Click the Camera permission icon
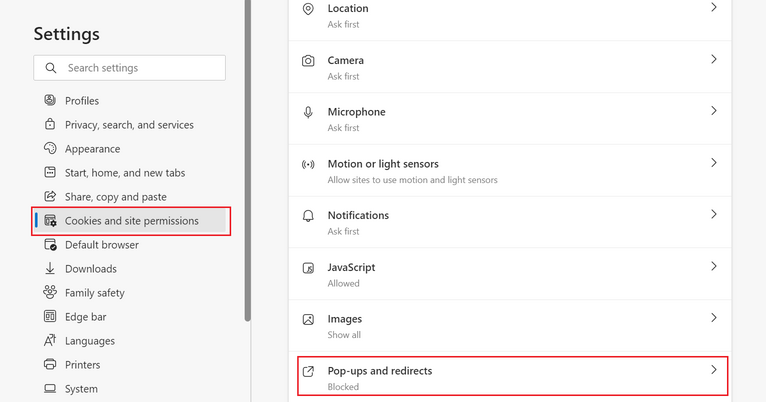766x402 pixels. pos(308,61)
